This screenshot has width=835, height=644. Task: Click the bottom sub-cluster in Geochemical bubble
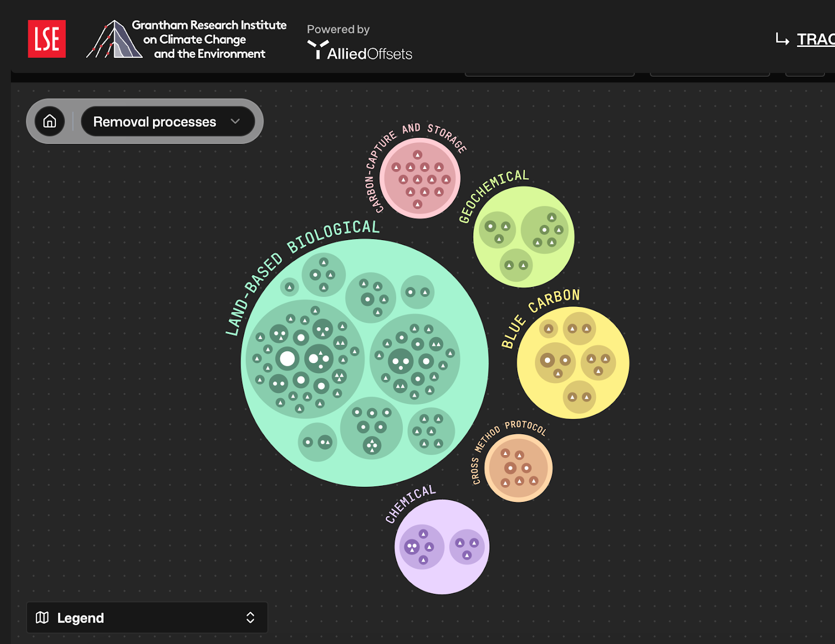(x=516, y=265)
